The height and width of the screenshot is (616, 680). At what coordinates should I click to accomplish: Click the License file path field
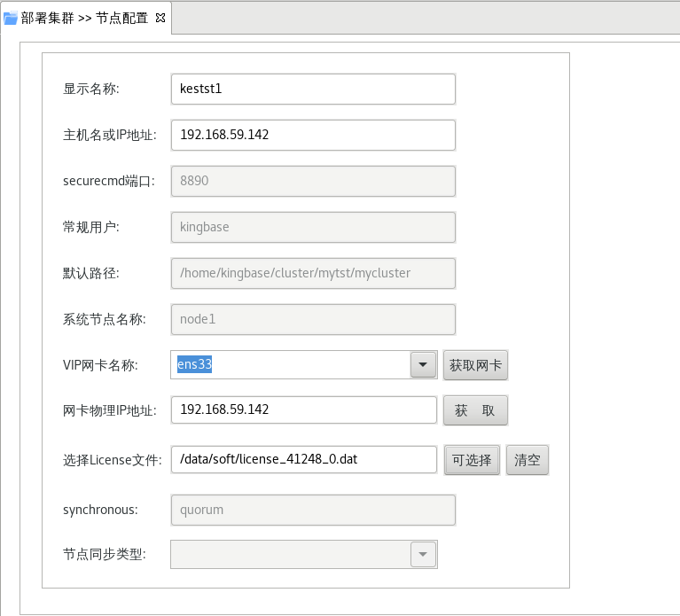[303, 459]
